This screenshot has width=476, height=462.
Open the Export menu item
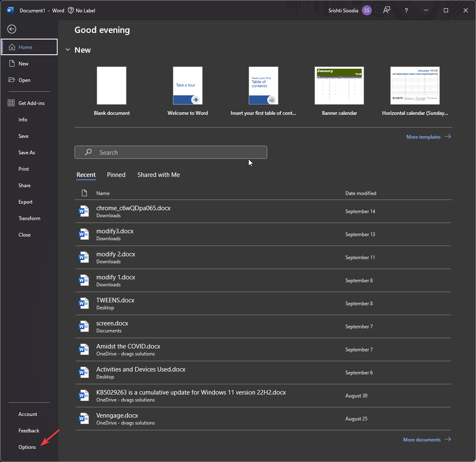point(26,202)
